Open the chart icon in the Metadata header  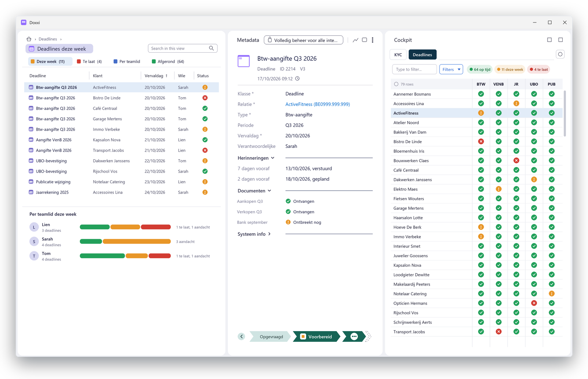pyautogui.click(x=355, y=40)
